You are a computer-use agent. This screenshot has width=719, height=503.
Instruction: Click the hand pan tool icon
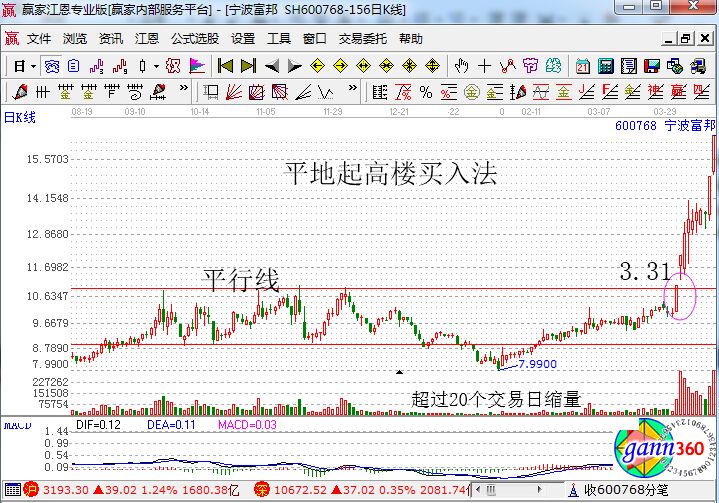(x=461, y=66)
